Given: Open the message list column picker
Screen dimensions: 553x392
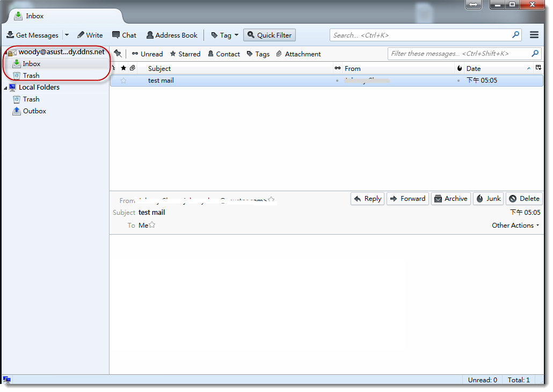Looking at the screenshot, I should point(539,68).
